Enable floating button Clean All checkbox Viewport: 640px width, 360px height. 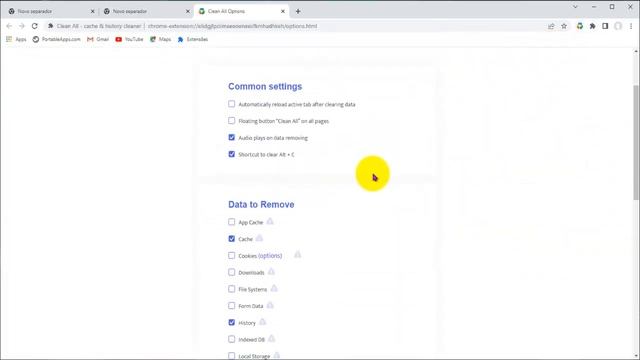coord(231,120)
